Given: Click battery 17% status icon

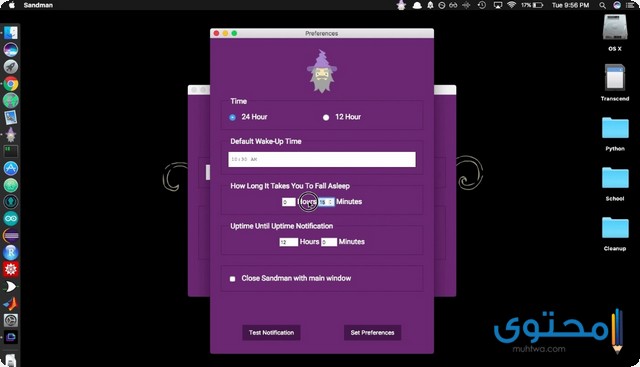Looking at the screenshot, I should 532,5.
